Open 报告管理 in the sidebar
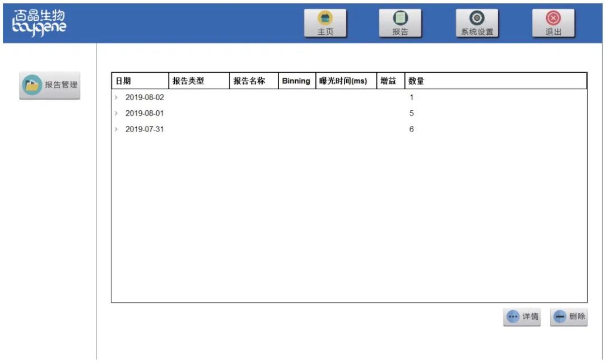This screenshot has height=364, width=605. 50,85
